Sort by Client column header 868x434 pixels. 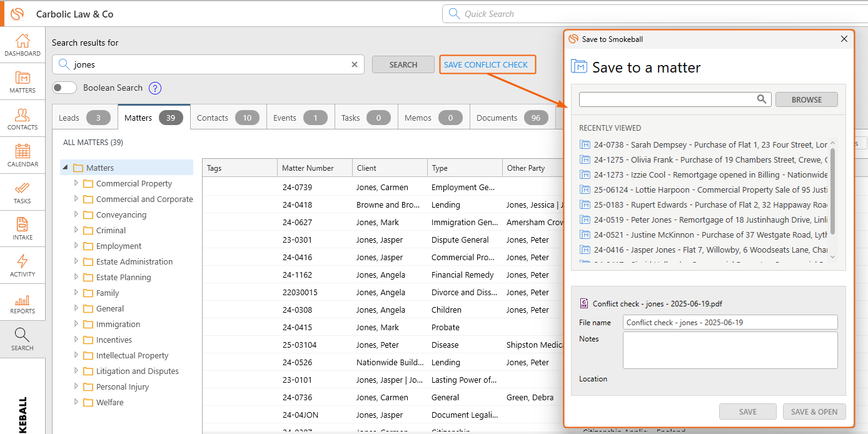pos(390,168)
